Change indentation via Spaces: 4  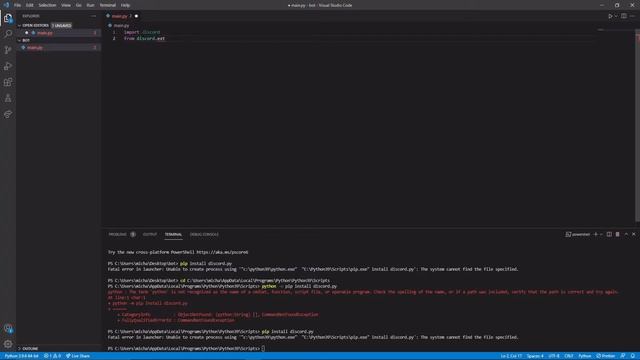tap(535, 356)
